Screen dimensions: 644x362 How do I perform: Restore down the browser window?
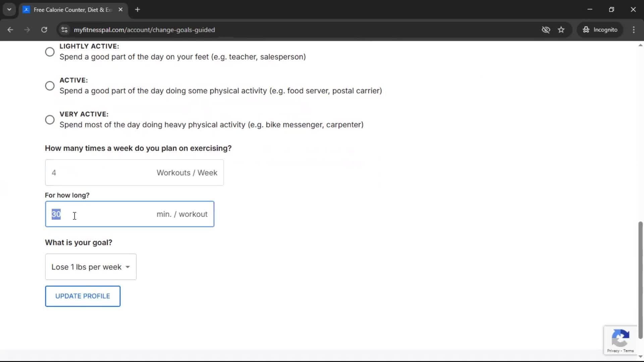(x=611, y=10)
